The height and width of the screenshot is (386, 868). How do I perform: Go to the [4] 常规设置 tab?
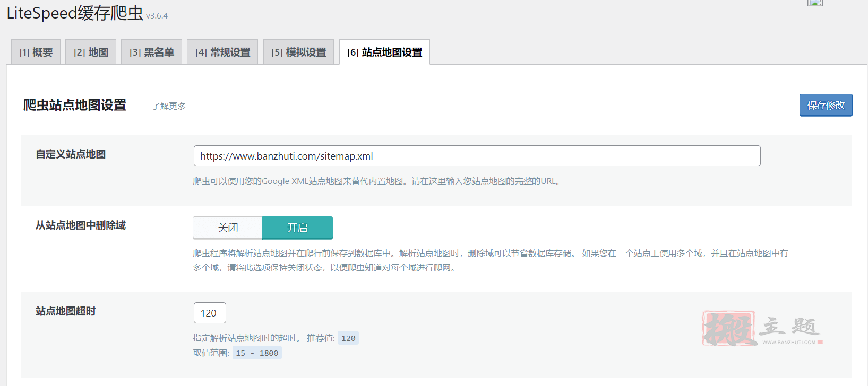(x=222, y=52)
